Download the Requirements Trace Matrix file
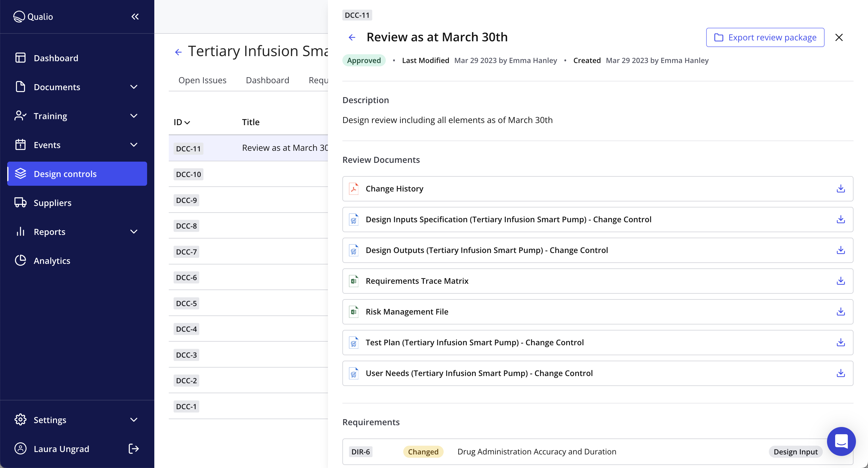The width and height of the screenshot is (868, 468). click(x=840, y=281)
